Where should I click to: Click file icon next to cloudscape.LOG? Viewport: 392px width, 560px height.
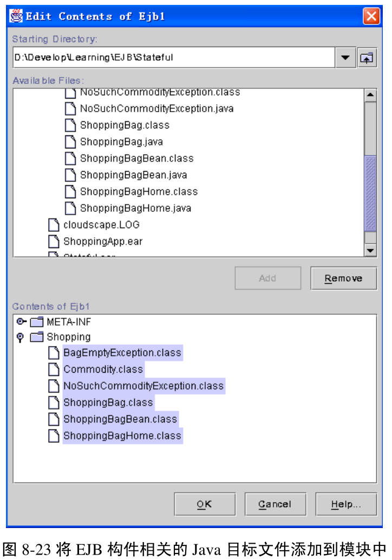54,225
